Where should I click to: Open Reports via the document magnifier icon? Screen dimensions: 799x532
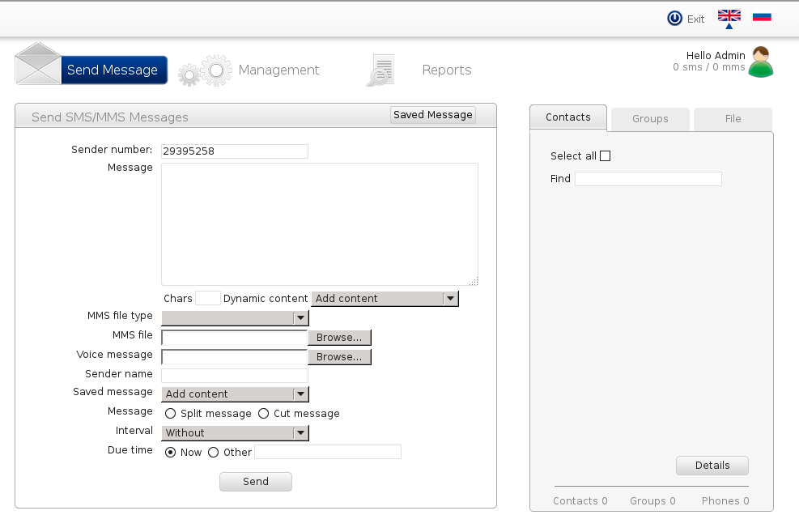tap(380, 70)
